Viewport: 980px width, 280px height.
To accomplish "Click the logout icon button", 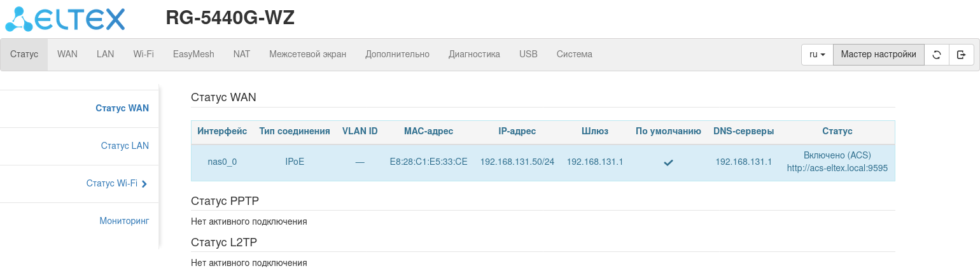I will click(961, 55).
